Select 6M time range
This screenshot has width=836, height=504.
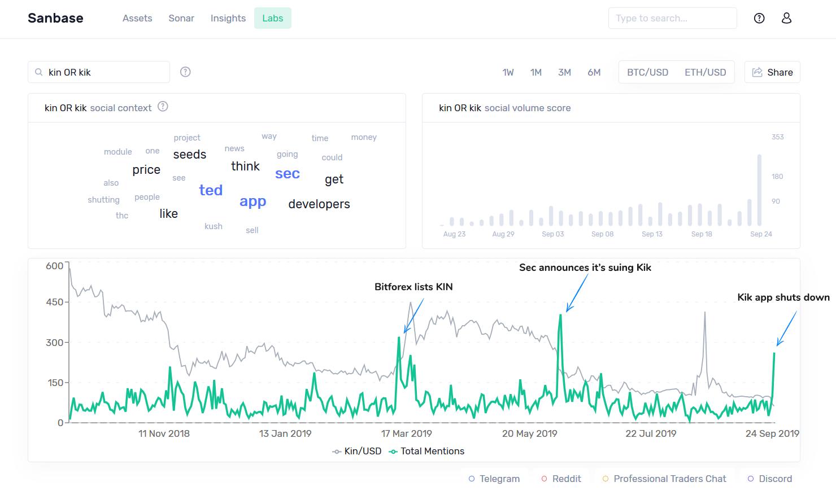click(x=594, y=72)
